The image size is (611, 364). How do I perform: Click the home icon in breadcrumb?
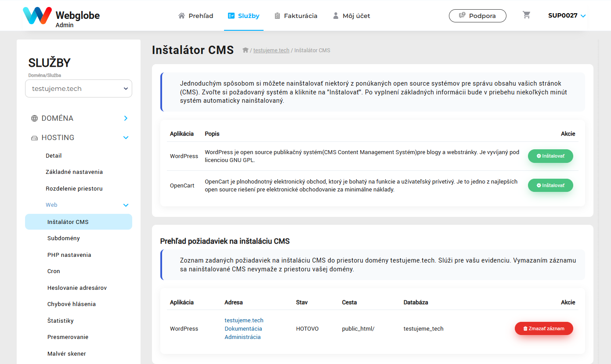click(246, 50)
